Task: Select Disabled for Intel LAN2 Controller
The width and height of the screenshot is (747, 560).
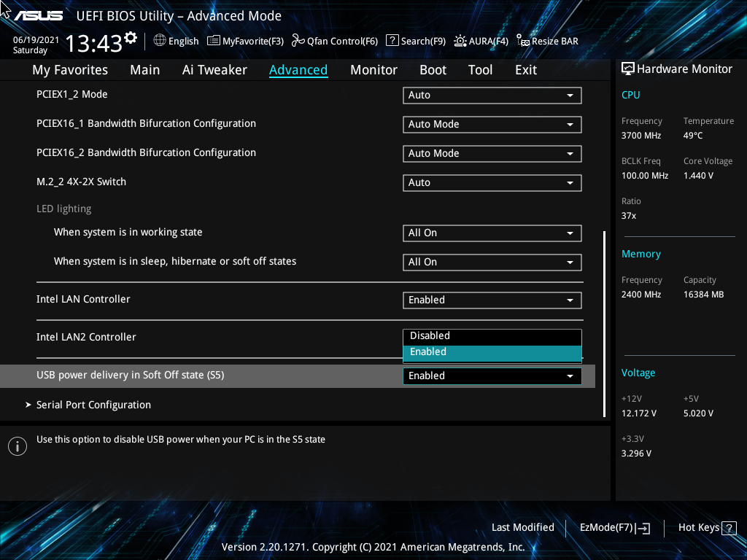Action: tap(492, 335)
